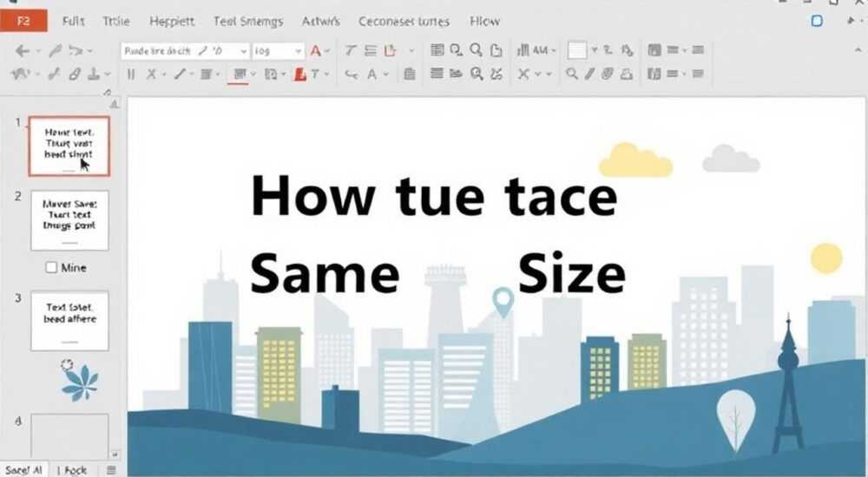Open the Heppiett menu tab

click(172, 21)
